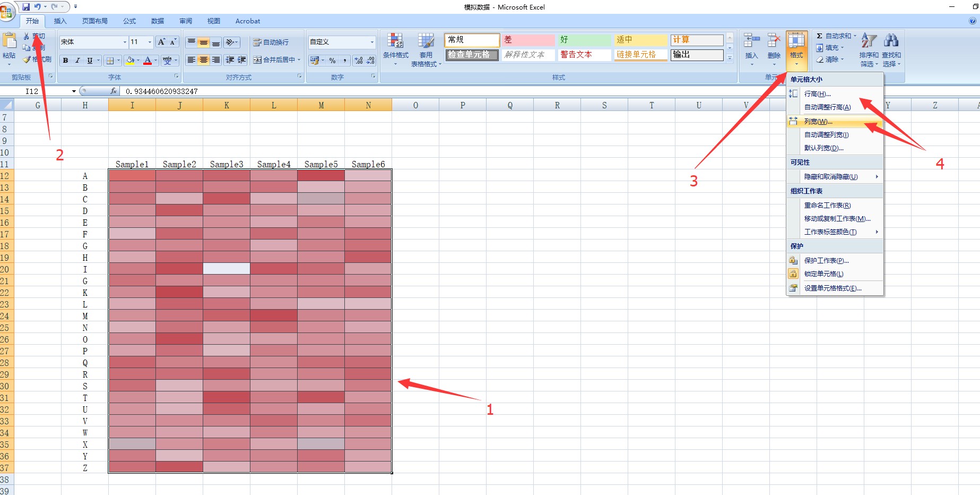Choose AutoFit Column Width (自动调整列宽)
Image resolution: width=980 pixels, height=495 pixels.
(x=835, y=135)
